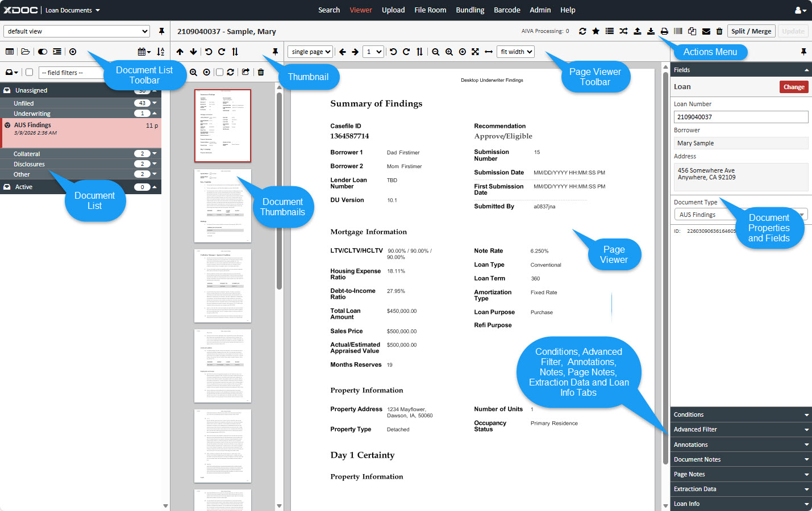
Task: Open the default view dropdown
Action: tap(77, 31)
